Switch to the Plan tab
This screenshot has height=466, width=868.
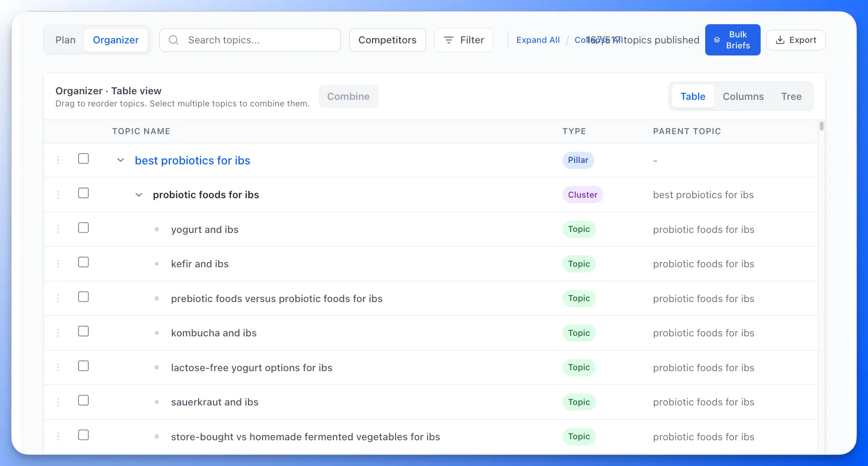(65, 40)
